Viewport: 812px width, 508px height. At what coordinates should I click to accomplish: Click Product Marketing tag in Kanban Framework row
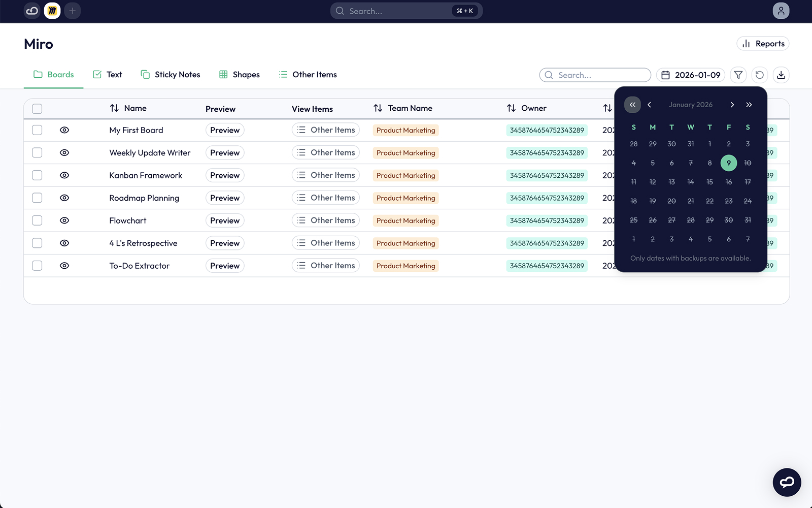(x=406, y=175)
